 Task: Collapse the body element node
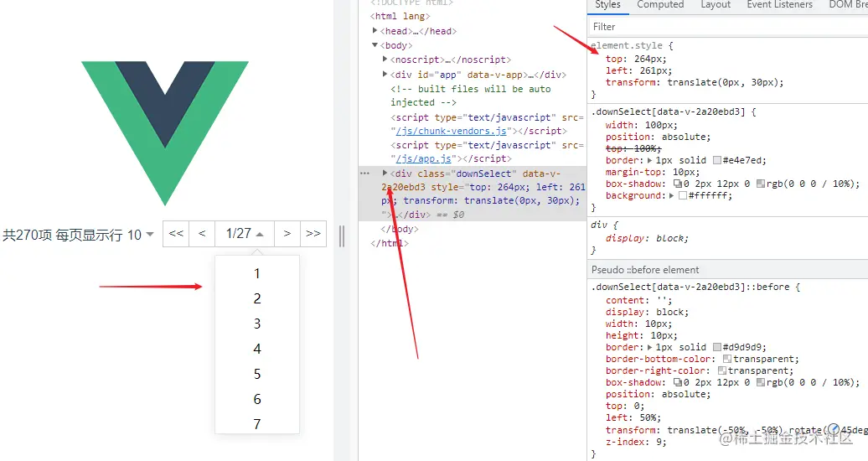375,45
